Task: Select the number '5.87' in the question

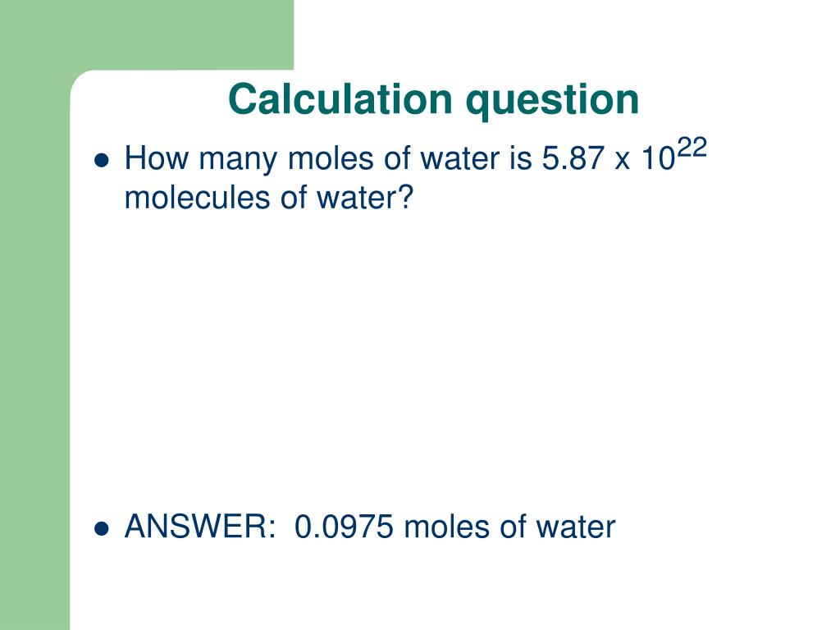Action: tap(573, 158)
